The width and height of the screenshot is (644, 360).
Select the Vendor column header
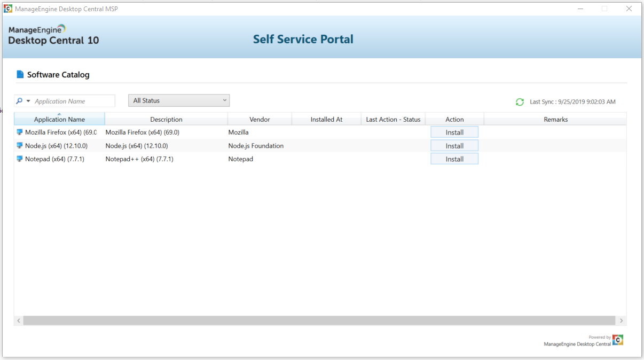(x=260, y=119)
